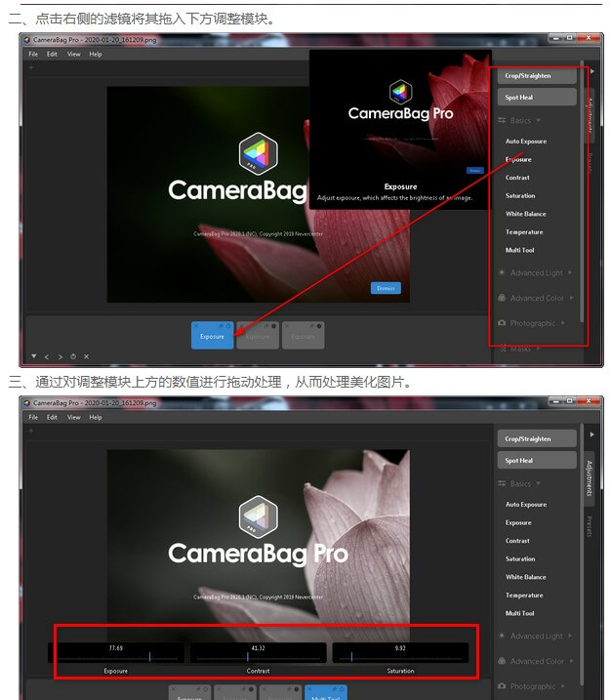The image size is (612, 700).
Task: Click the Crop/Straighten button in the upper window
Action: 537,76
